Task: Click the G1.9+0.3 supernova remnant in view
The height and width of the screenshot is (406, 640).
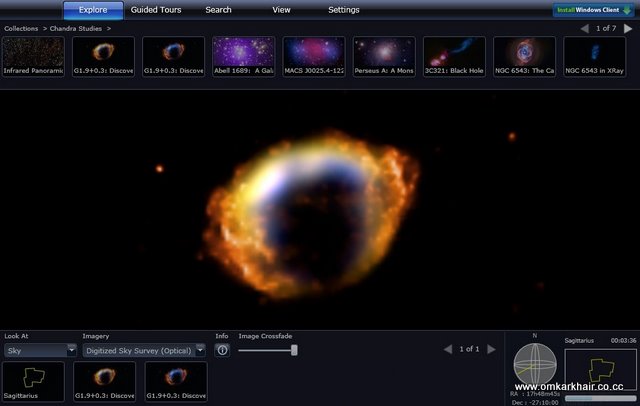Action: pos(311,215)
